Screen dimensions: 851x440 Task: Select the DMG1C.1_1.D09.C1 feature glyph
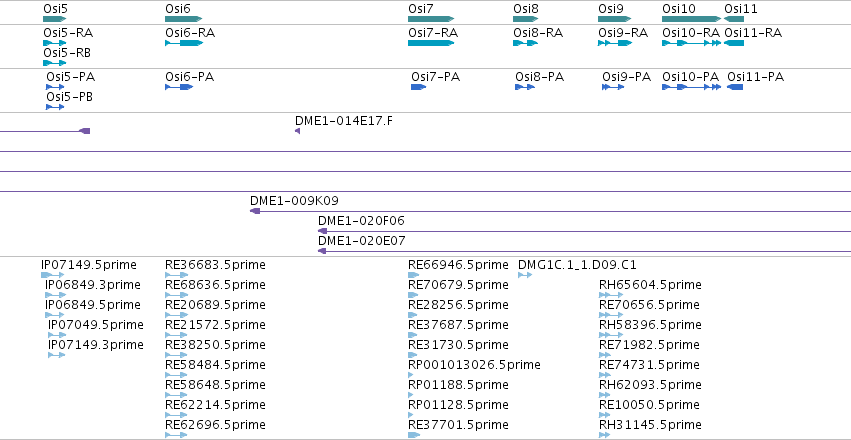click(525, 275)
